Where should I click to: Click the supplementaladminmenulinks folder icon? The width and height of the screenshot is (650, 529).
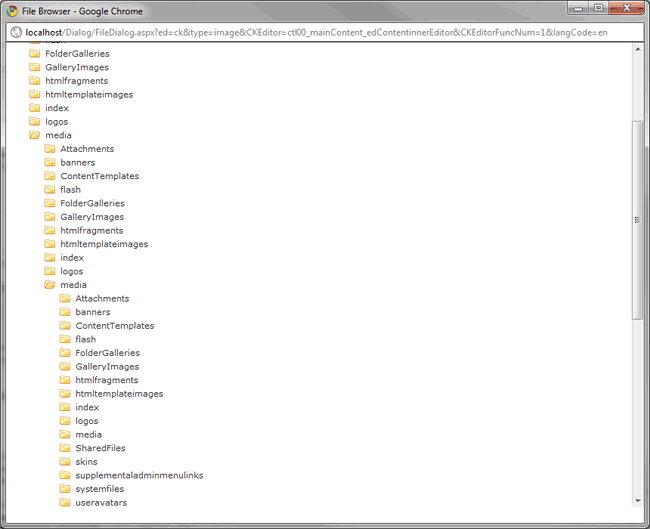[x=64, y=475]
